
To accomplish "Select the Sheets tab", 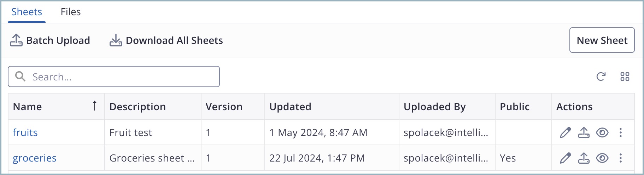I will [x=27, y=12].
